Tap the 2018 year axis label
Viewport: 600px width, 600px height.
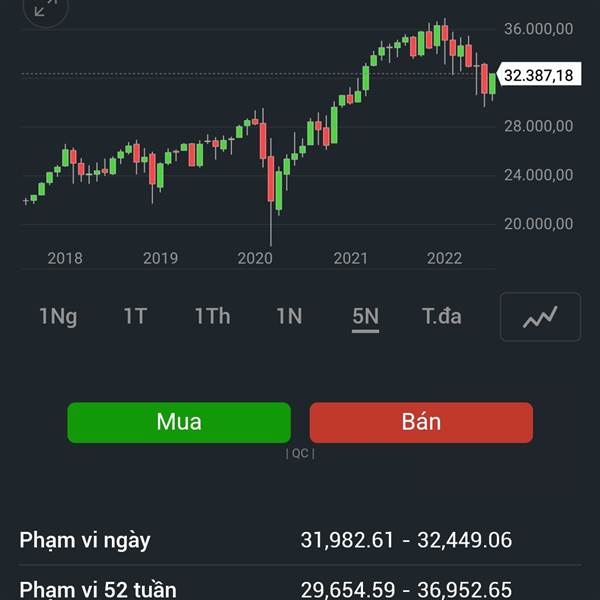click(x=65, y=258)
